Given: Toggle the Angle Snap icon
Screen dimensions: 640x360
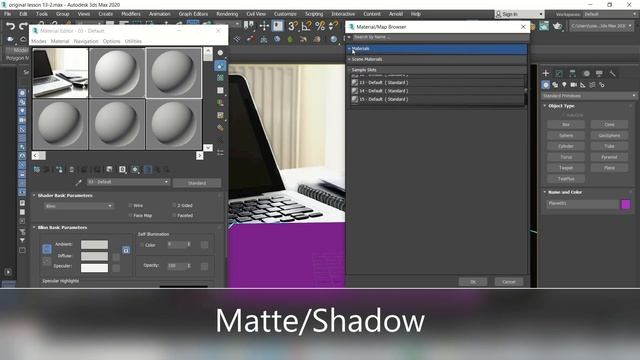Looking at the screenshot, I should tap(306, 26).
